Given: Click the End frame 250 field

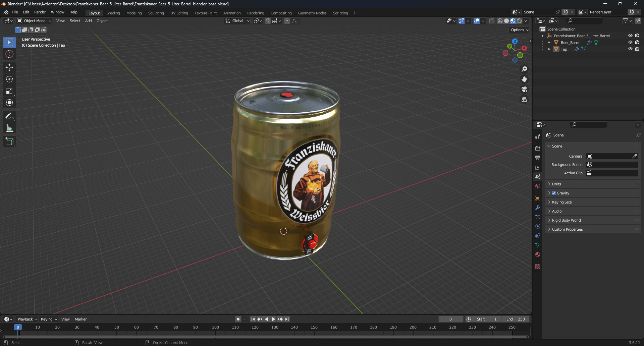Looking at the screenshot, I should point(516,319).
